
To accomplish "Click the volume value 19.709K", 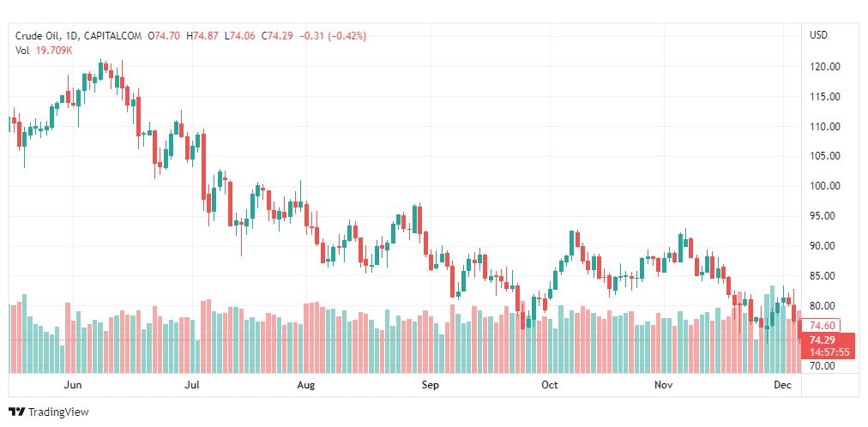I will coord(54,51).
